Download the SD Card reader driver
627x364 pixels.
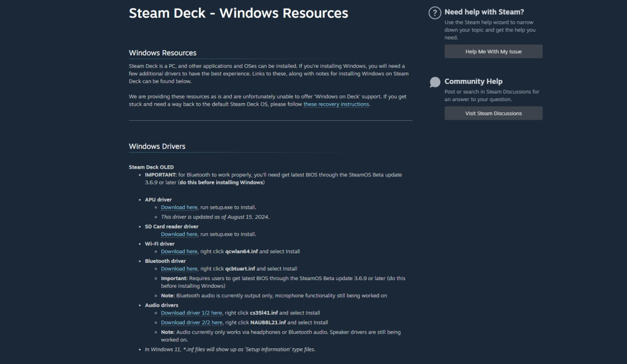click(179, 234)
